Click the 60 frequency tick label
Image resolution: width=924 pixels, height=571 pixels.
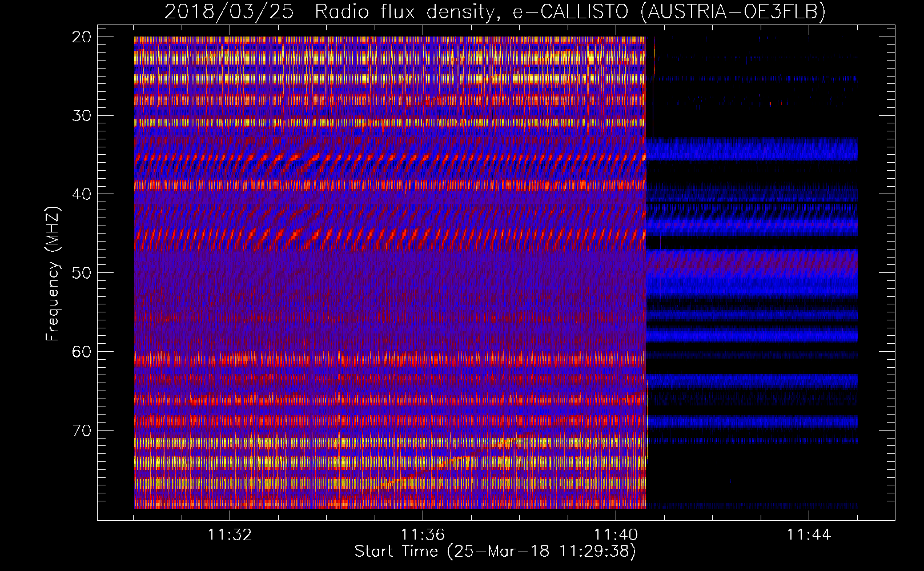point(82,352)
